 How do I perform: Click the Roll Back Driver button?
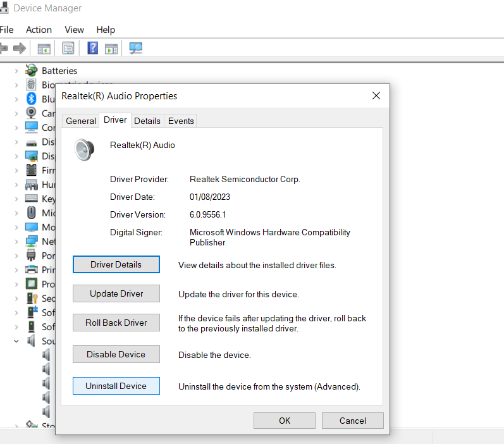[x=116, y=323]
